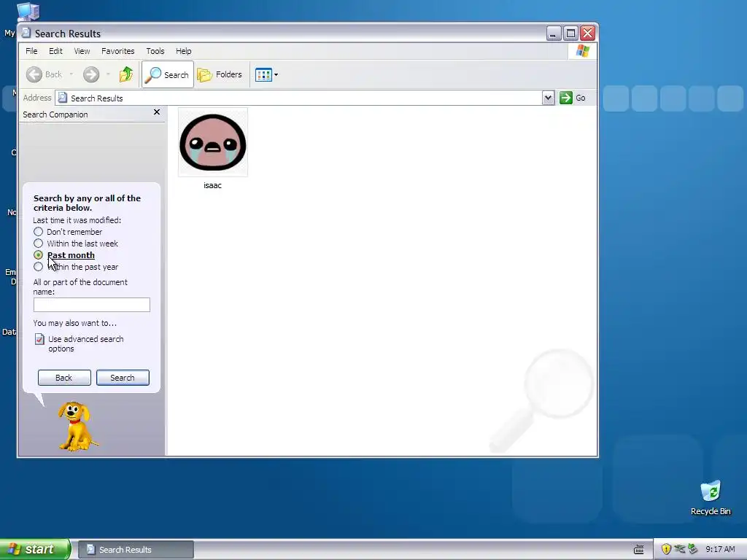The image size is (747, 560).
Task: Expand the Views dropdown arrow
Action: pos(276,75)
